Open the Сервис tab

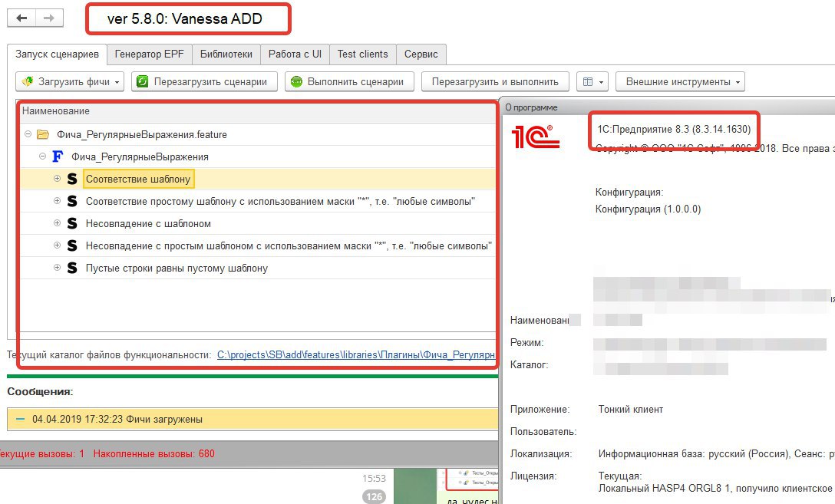coord(421,54)
